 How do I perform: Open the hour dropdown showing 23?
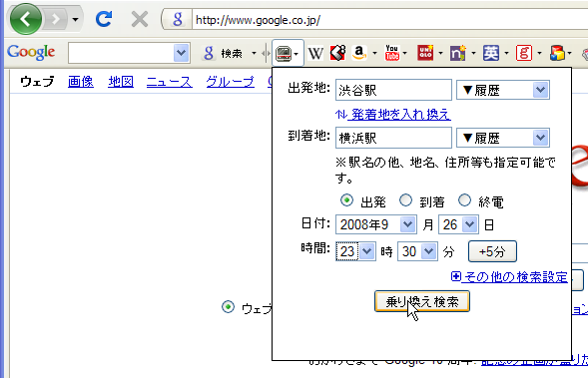click(355, 251)
